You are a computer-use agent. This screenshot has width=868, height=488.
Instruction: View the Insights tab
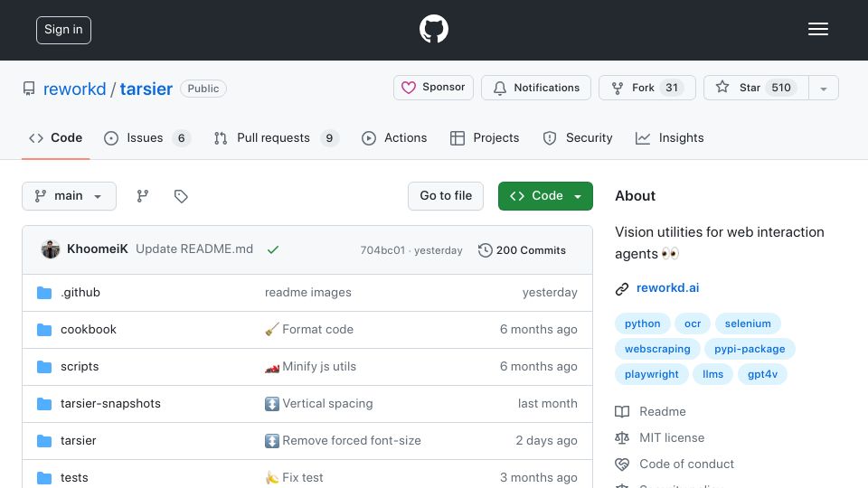coord(670,137)
